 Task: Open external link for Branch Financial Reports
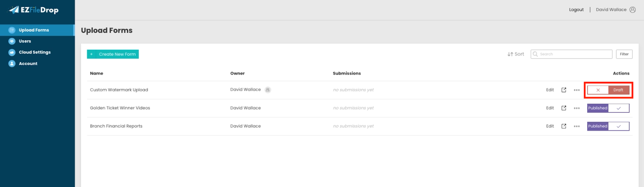click(x=563, y=126)
